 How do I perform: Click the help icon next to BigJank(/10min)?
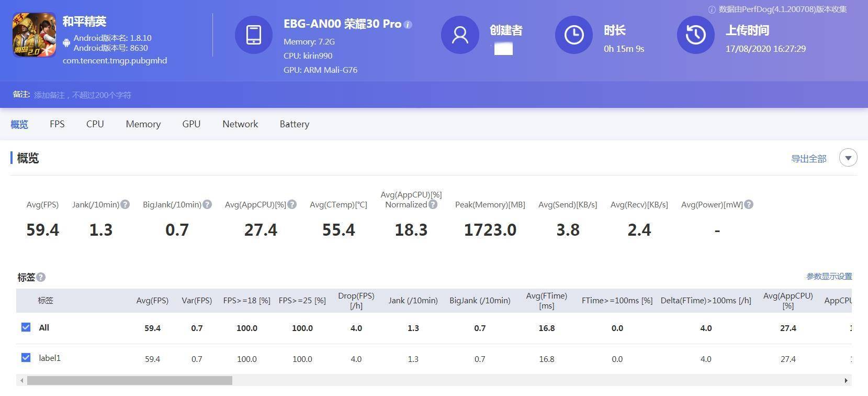tap(207, 204)
